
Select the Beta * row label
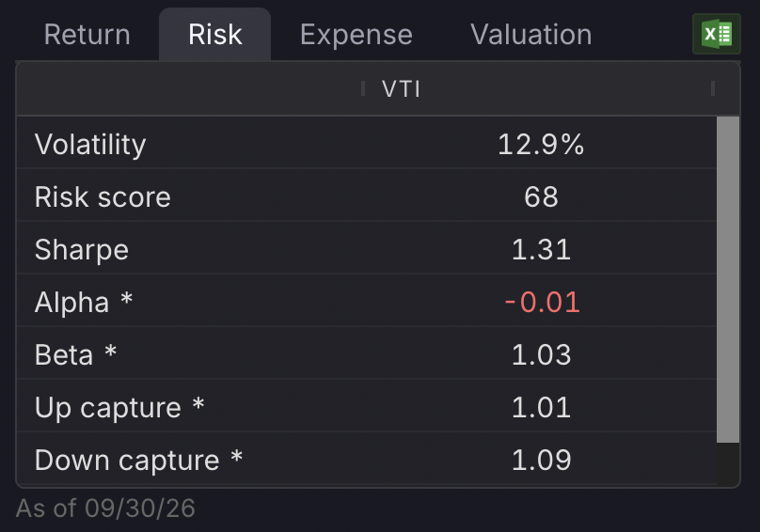coord(75,354)
